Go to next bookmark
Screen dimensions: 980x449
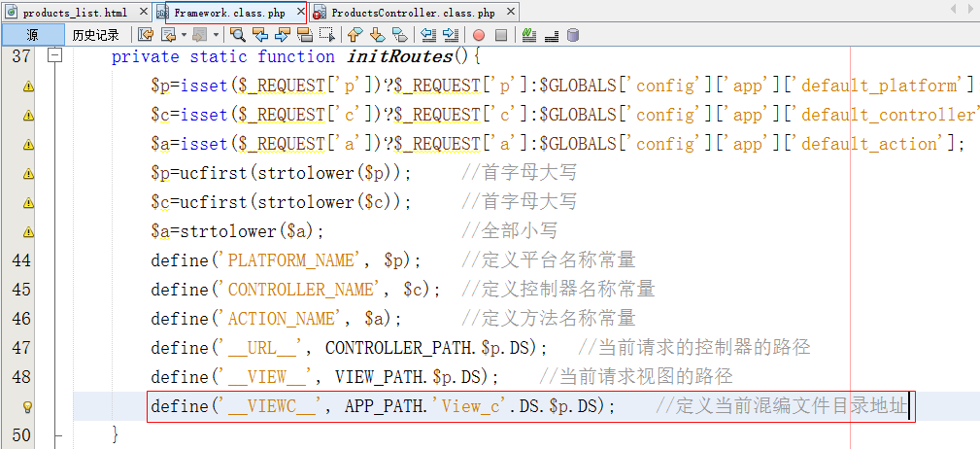pos(376,35)
